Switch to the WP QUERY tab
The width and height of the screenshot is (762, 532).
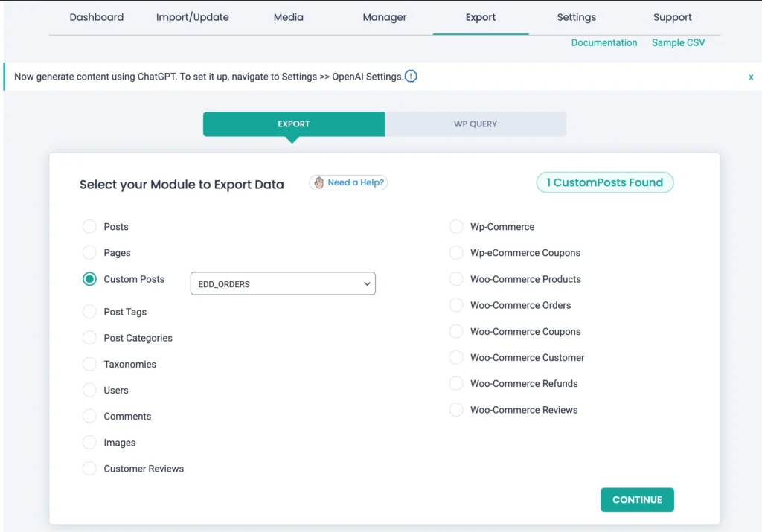pyautogui.click(x=475, y=124)
